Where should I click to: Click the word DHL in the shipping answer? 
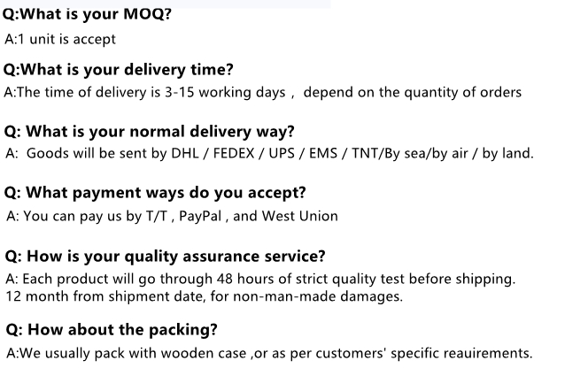pyautogui.click(x=185, y=153)
